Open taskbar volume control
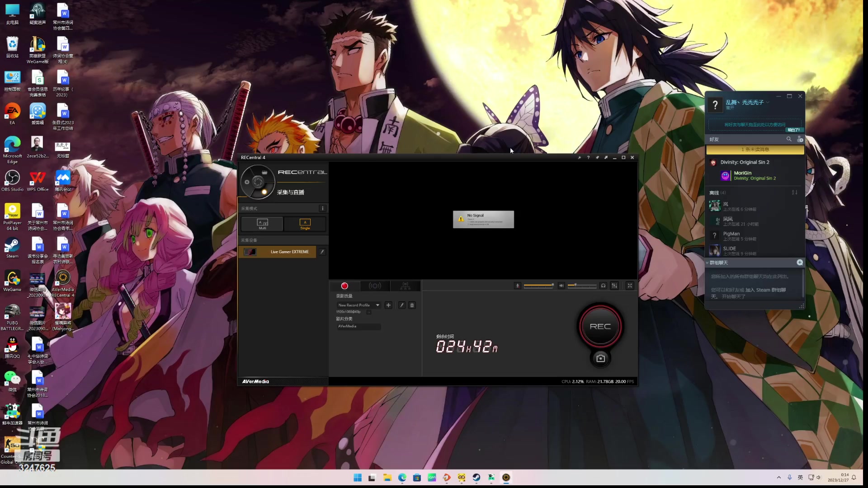This screenshot has width=868, height=488. [818, 478]
